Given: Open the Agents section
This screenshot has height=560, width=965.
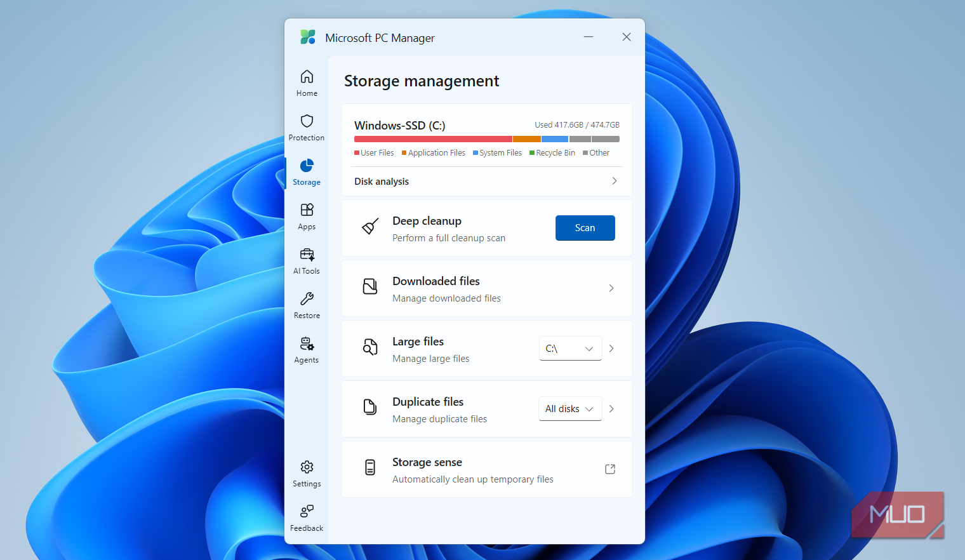Looking at the screenshot, I should pyautogui.click(x=307, y=350).
